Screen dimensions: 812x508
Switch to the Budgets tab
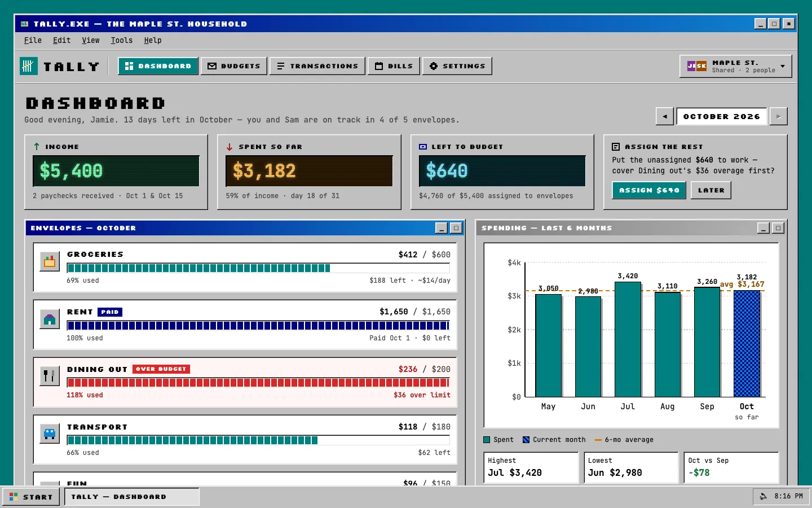click(x=234, y=66)
